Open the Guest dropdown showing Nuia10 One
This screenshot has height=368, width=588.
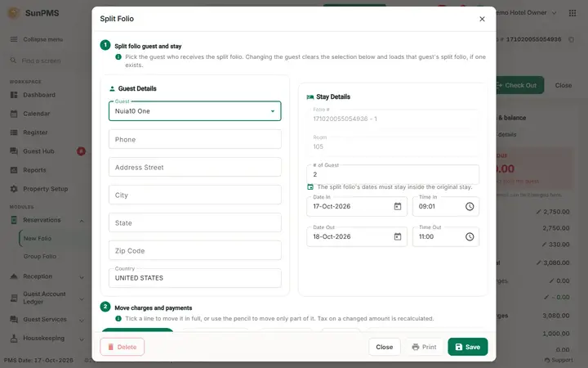(195, 111)
